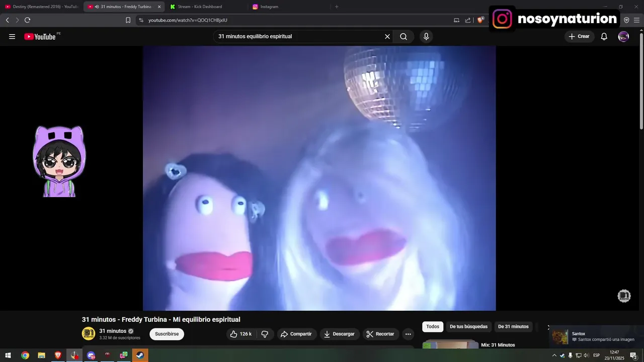
Task: Open YouTube notifications bell
Action: pos(604,36)
